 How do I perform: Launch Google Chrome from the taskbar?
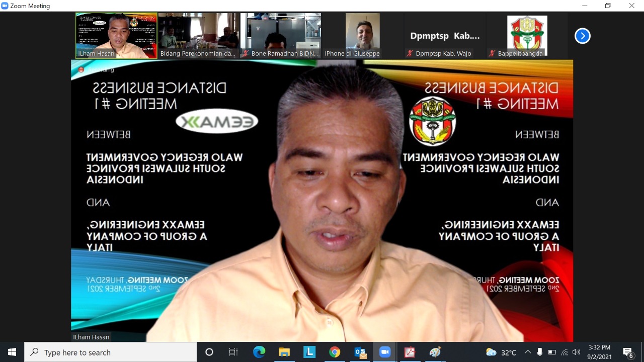335,352
